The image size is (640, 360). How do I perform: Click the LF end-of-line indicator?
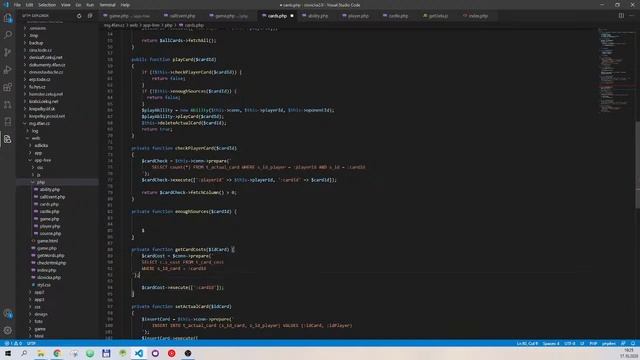point(582,343)
